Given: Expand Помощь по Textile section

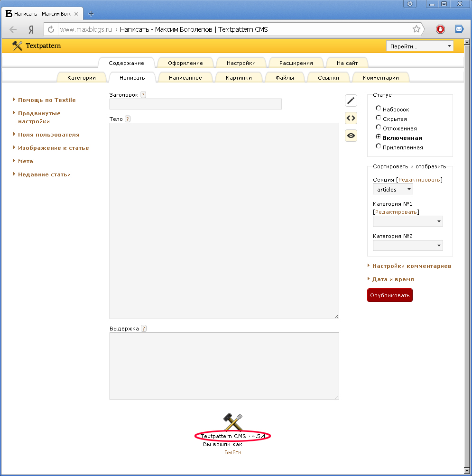Looking at the screenshot, I should click(x=47, y=100).
